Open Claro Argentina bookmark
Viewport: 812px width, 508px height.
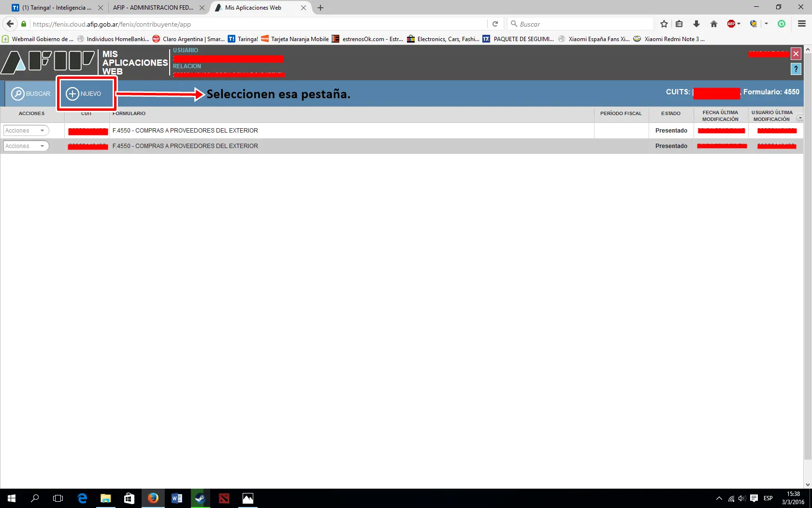point(189,39)
